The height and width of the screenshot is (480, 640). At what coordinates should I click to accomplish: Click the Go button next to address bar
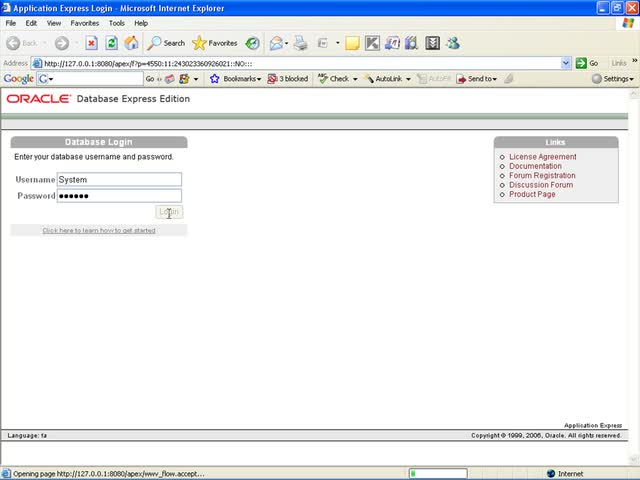coord(587,63)
